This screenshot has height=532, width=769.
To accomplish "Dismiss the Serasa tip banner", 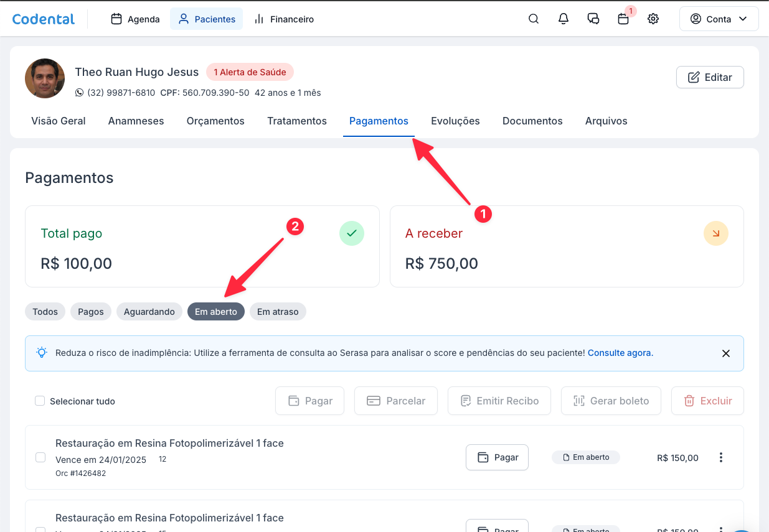I will tap(725, 353).
